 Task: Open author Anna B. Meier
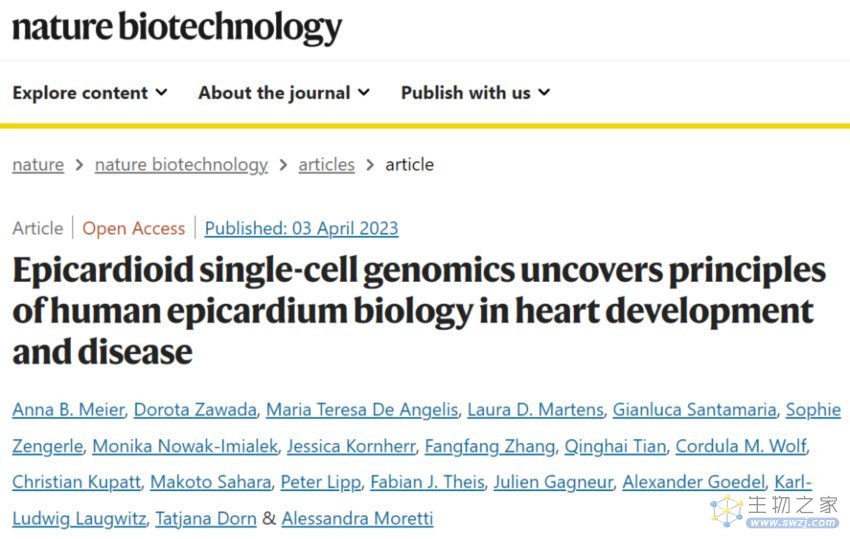tap(68, 410)
